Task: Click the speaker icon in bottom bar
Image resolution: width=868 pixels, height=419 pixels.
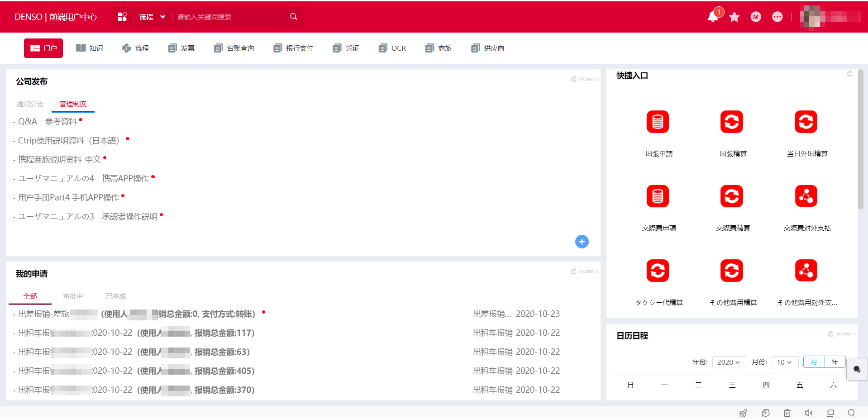Action: 809,413
